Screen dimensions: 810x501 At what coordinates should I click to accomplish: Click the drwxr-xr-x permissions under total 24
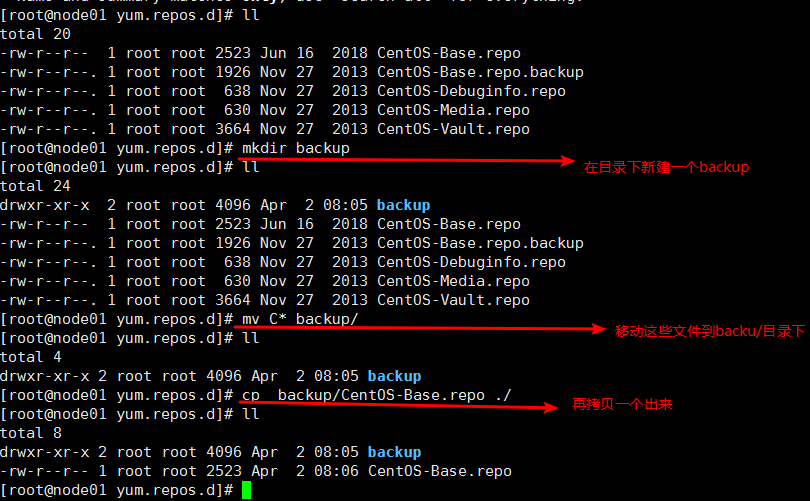click(44, 205)
